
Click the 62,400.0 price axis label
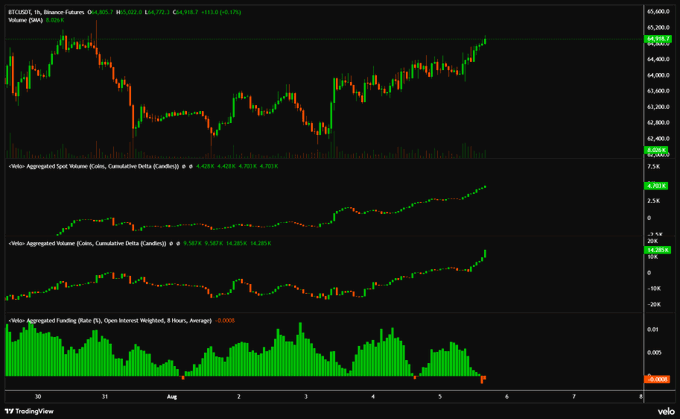coord(658,138)
